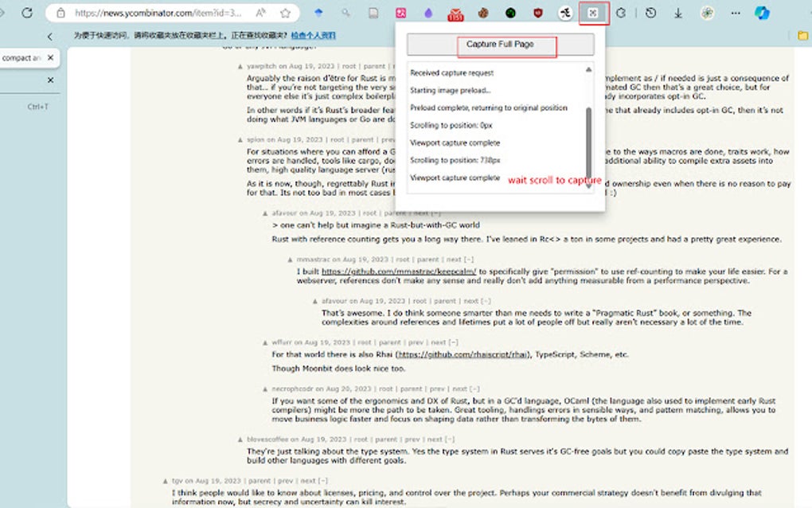
Task: Launch the highlighted screen capture extension
Action: 592,13
